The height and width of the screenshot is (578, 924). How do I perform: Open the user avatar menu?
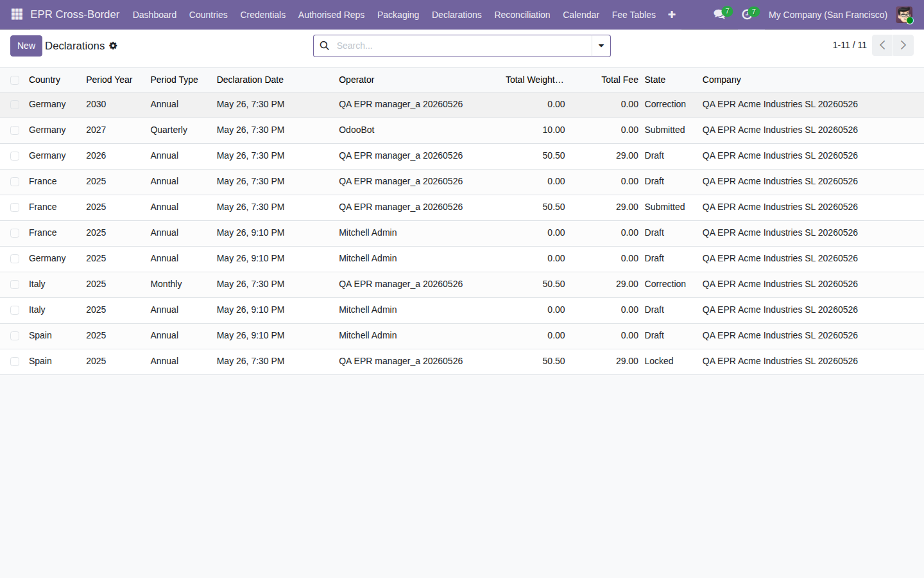coord(904,15)
